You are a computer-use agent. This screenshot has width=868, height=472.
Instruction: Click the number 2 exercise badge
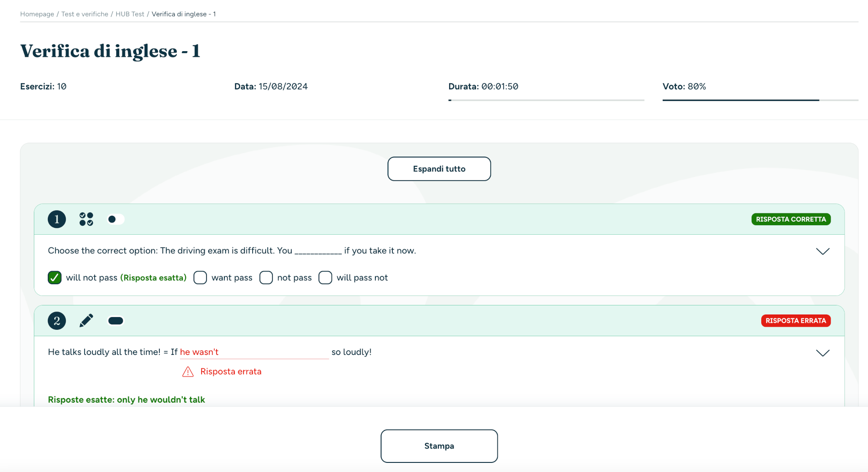pos(57,321)
